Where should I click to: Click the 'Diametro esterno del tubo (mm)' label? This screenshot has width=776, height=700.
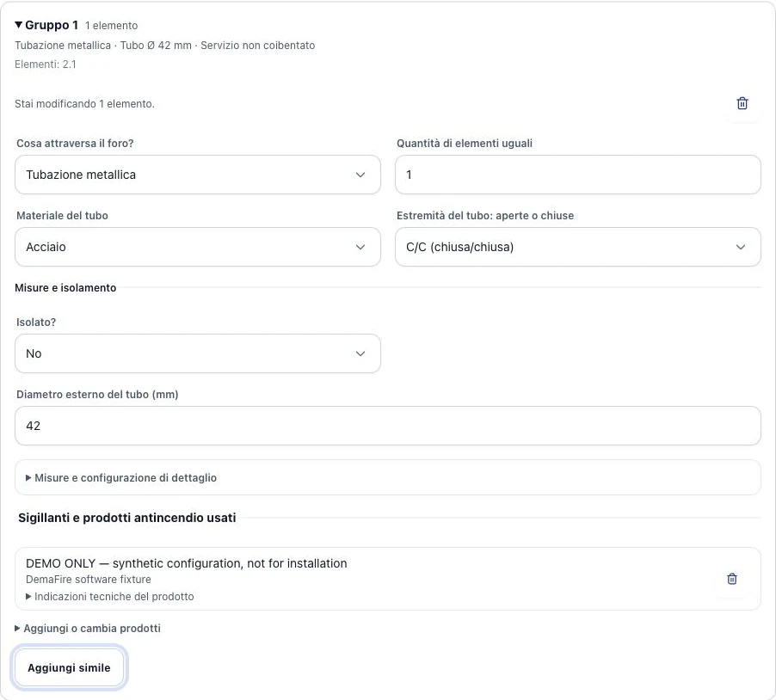(97, 395)
